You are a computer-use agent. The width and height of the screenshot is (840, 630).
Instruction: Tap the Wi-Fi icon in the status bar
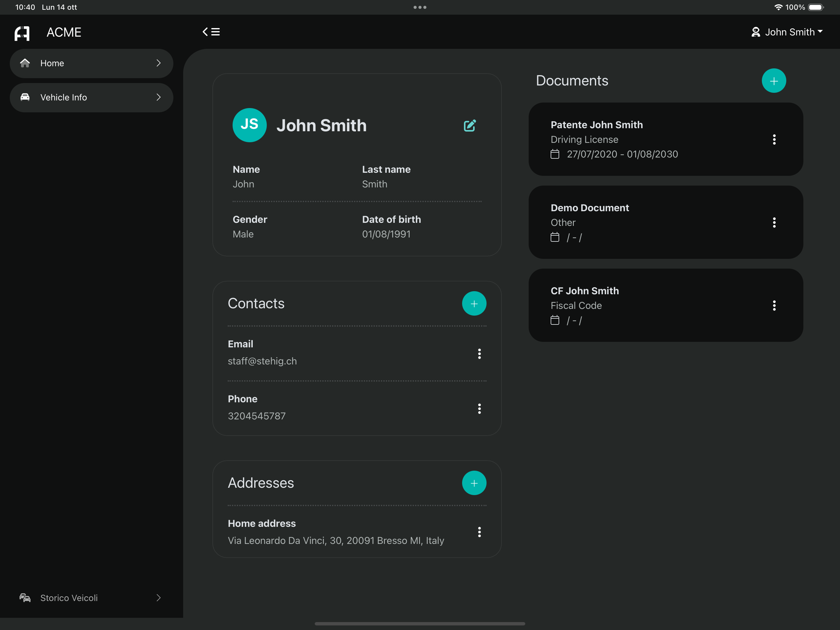(x=778, y=7)
